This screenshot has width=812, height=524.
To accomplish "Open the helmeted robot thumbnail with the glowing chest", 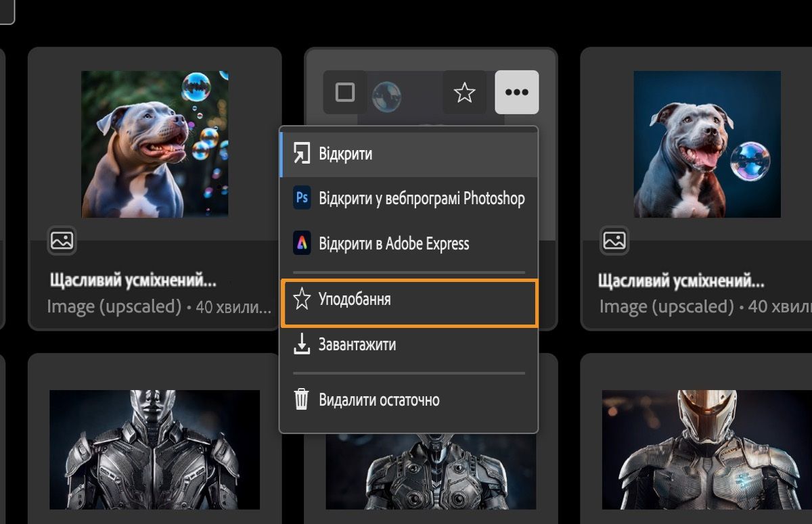I will pyautogui.click(x=707, y=450).
